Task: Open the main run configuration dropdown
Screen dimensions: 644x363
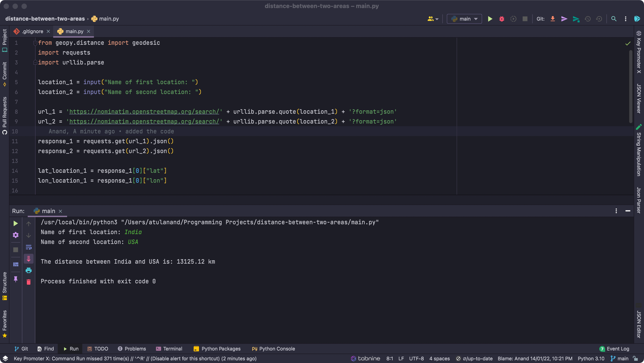Action: click(x=464, y=19)
